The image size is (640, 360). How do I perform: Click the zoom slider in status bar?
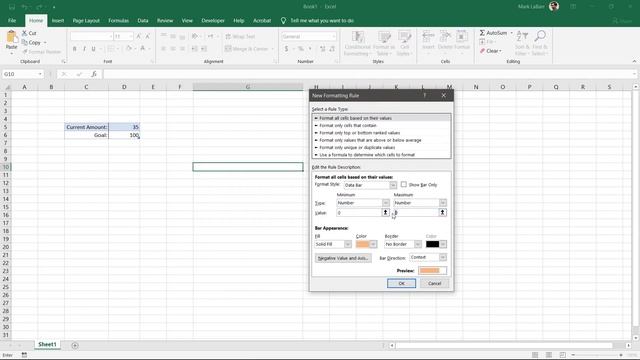click(597, 355)
